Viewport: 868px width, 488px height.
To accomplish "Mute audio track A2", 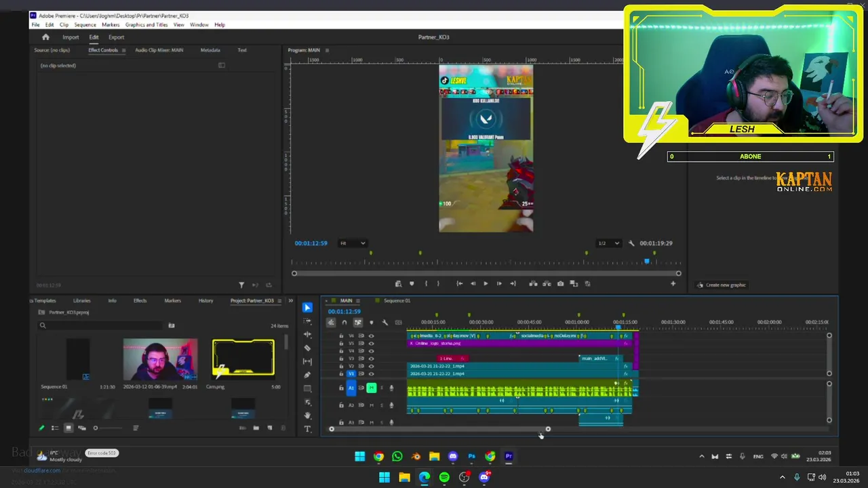I will click(x=372, y=405).
